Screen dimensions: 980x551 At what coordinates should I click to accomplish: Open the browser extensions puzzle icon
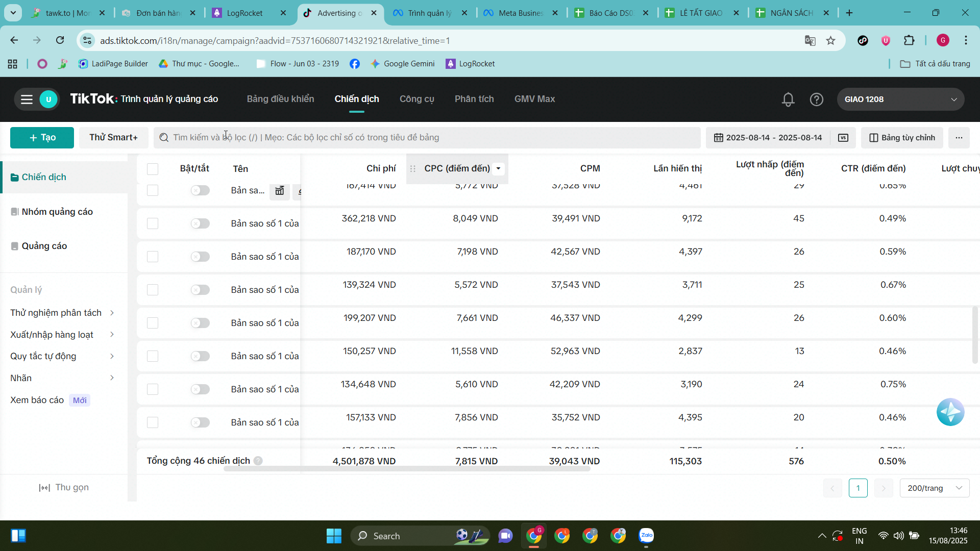coord(909,41)
